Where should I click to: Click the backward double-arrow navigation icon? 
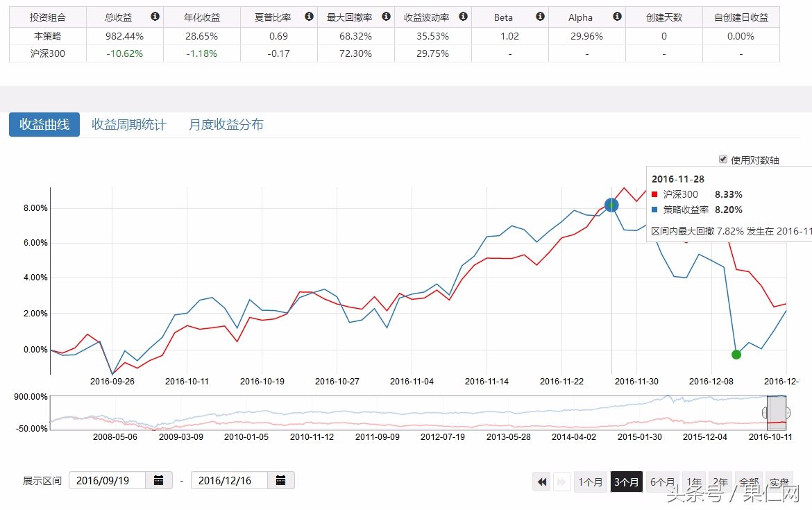tap(541, 482)
